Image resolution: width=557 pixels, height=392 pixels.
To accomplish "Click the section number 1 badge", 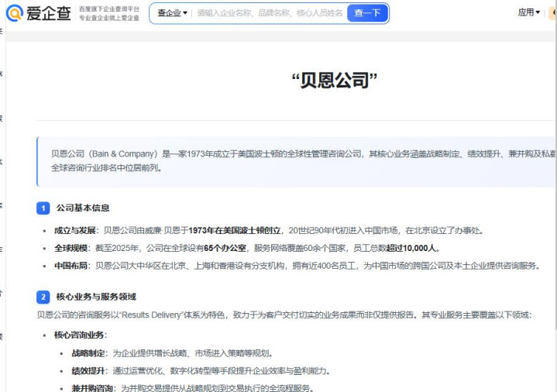I will click(43, 208).
